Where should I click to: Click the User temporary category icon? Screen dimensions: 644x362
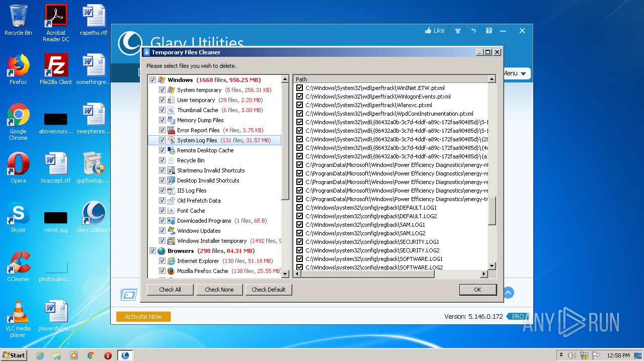click(171, 100)
